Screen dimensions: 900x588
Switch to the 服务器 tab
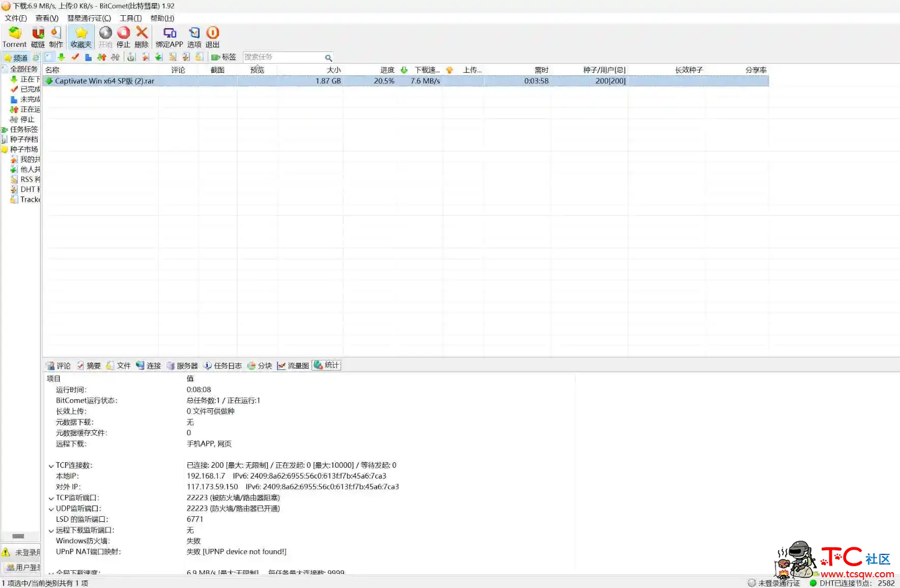[182, 366]
